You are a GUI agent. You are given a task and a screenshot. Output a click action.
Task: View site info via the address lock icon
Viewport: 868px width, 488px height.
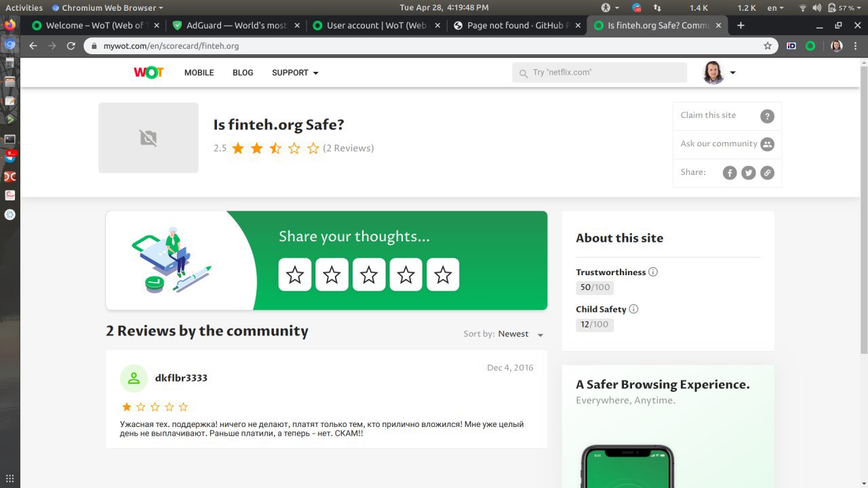[x=94, y=46]
